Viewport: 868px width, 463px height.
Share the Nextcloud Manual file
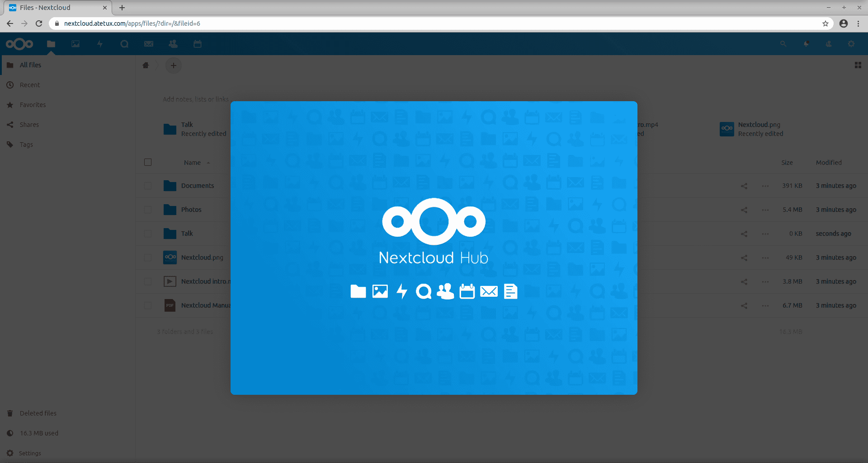click(744, 305)
